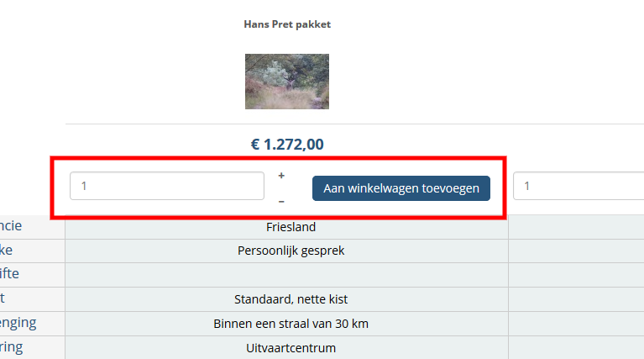The height and width of the screenshot is (359, 644).
Task: Click the Hans Pret pakket product image
Action: [287, 82]
